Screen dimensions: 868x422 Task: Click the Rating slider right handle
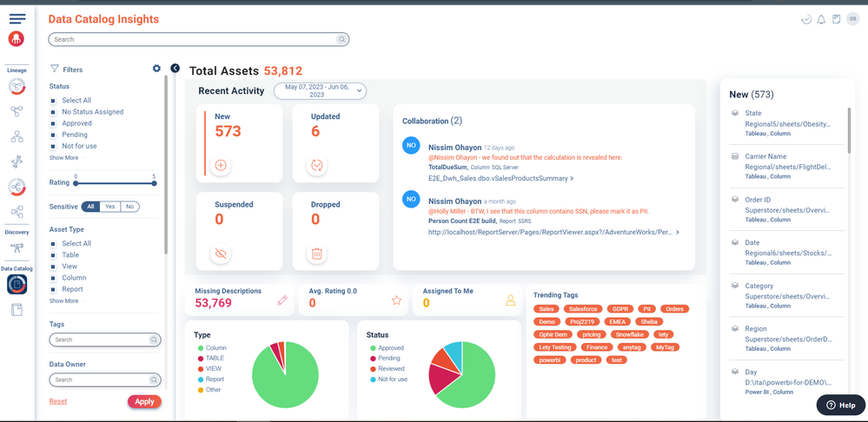[x=154, y=183]
